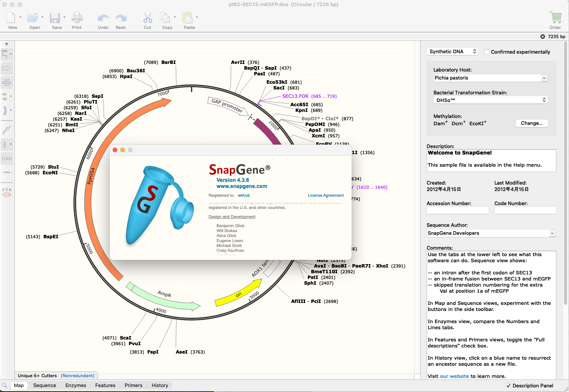Click the Unique 6+ Cutters (Nonredundant) selector
This screenshot has width=569, height=392.
pos(56,376)
